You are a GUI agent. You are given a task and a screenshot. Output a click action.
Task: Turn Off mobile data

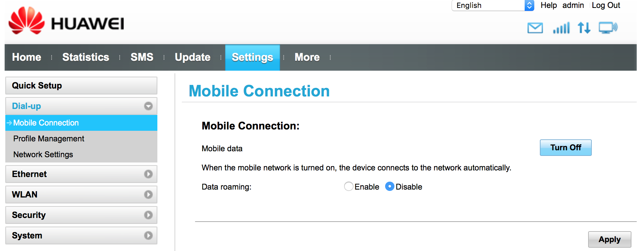(566, 148)
